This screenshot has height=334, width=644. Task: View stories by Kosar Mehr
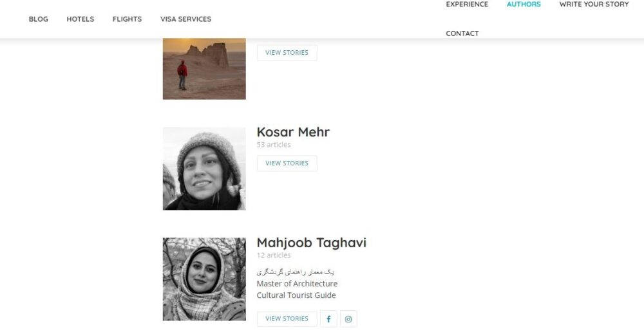(287, 163)
